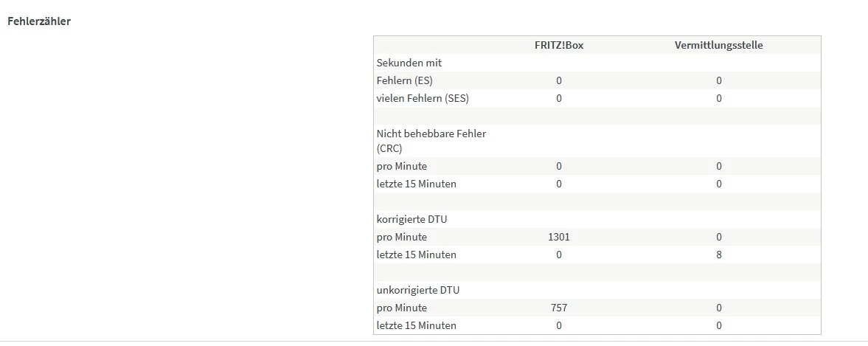Click the value 757 for unkorrigierte DTU
Screen dimensions: 868x346
tap(559, 308)
